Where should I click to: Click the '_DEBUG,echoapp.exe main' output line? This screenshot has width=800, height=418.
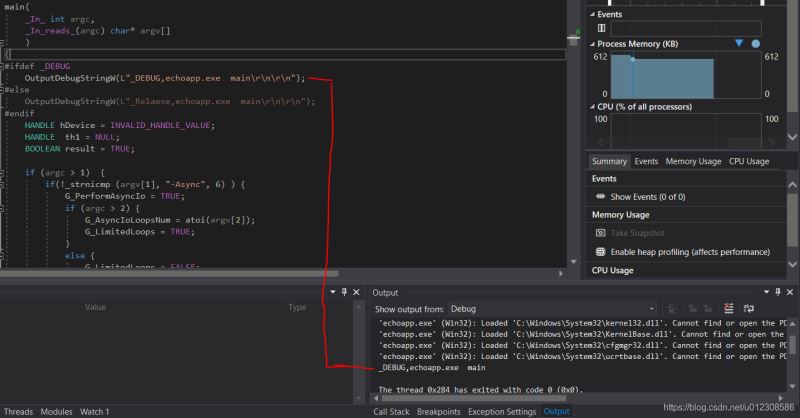point(433,367)
